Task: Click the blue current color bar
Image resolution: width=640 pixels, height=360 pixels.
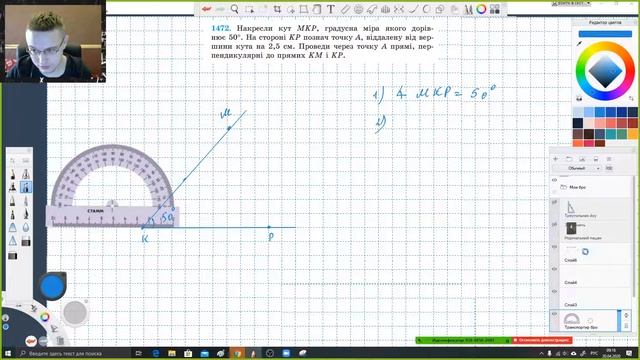Action: click(x=605, y=34)
